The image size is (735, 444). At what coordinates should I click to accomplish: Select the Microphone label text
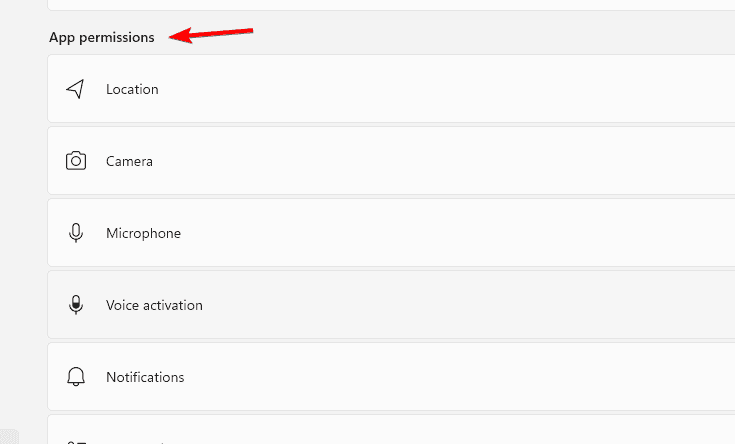143,233
